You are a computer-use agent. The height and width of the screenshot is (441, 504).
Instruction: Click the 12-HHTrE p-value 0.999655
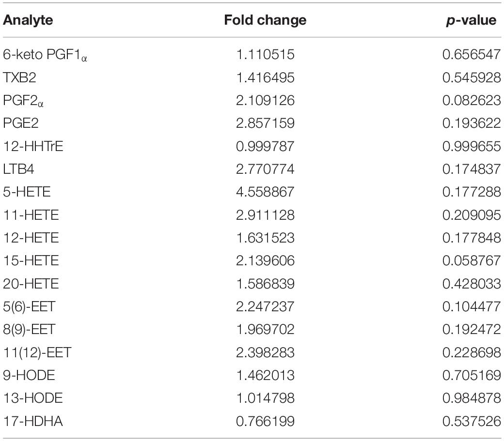(472, 146)
